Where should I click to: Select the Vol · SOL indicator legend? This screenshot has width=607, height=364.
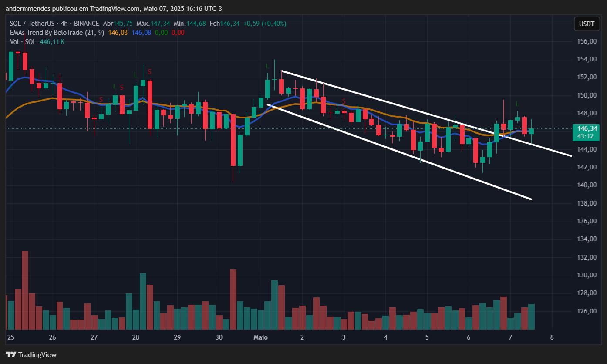coord(23,42)
